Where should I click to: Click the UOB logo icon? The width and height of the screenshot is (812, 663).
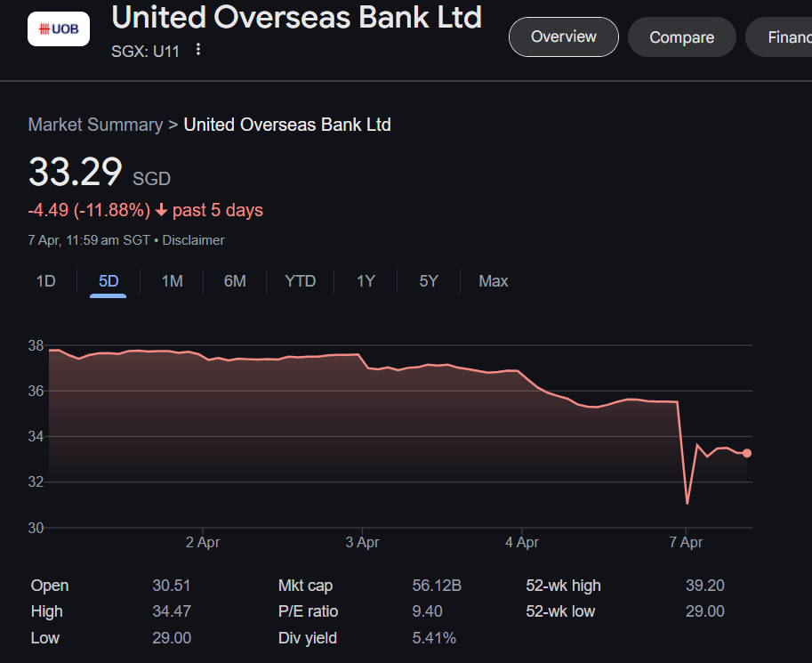[59, 29]
